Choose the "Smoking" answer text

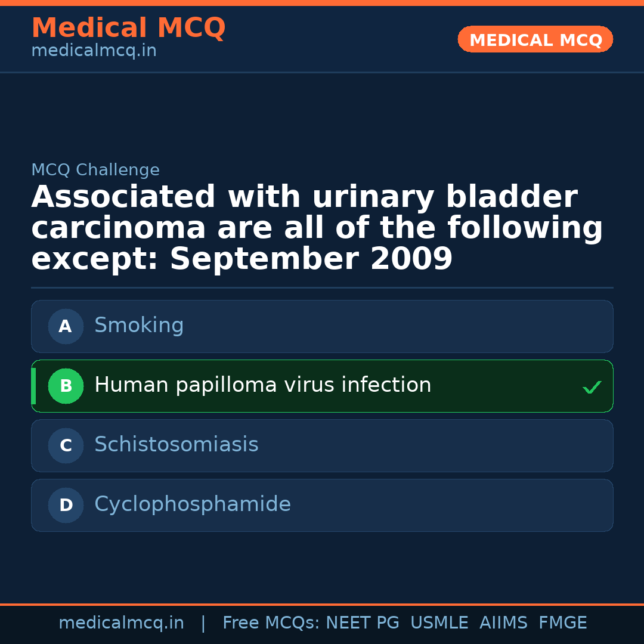139,326
